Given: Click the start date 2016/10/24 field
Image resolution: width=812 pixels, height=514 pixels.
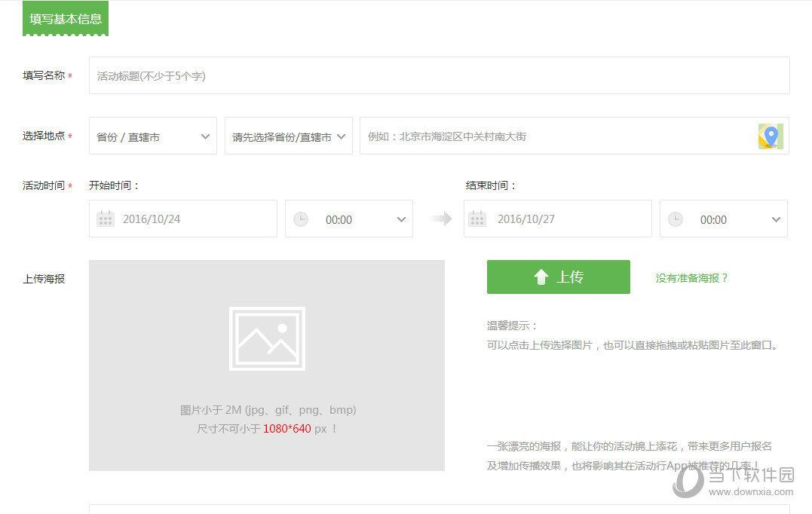Looking at the screenshot, I should [x=183, y=219].
